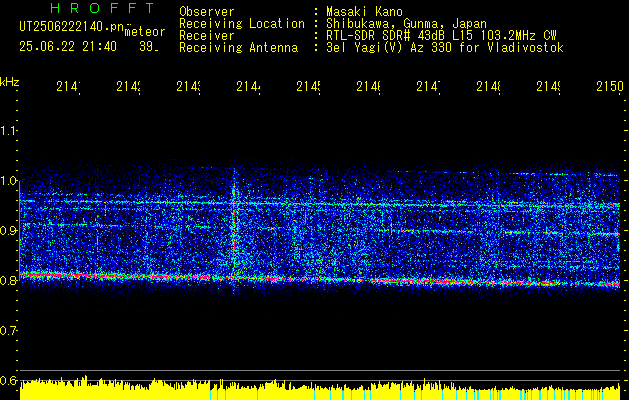This screenshot has height=400, width=629.
Task: Click the 0.7 kHz frequency axis label
Action: pyautogui.click(x=8, y=330)
